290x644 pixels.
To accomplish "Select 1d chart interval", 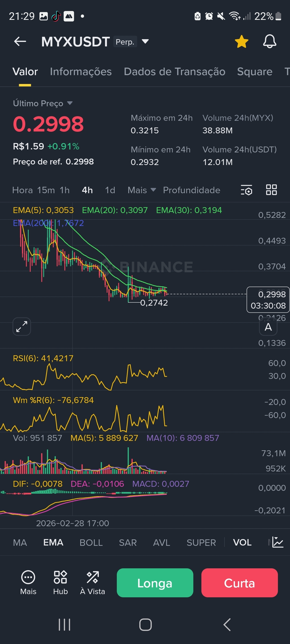I will tap(110, 190).
